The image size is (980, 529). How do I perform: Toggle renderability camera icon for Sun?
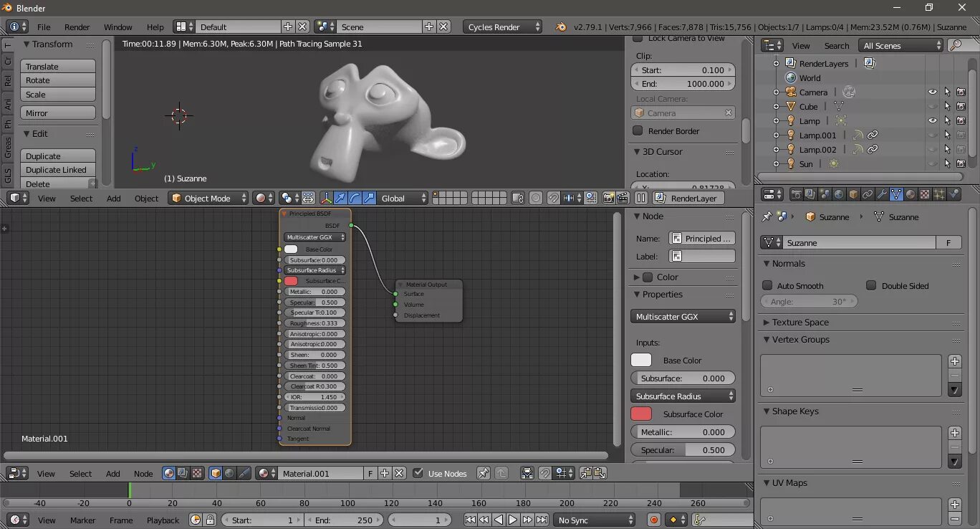click(961, 163)
